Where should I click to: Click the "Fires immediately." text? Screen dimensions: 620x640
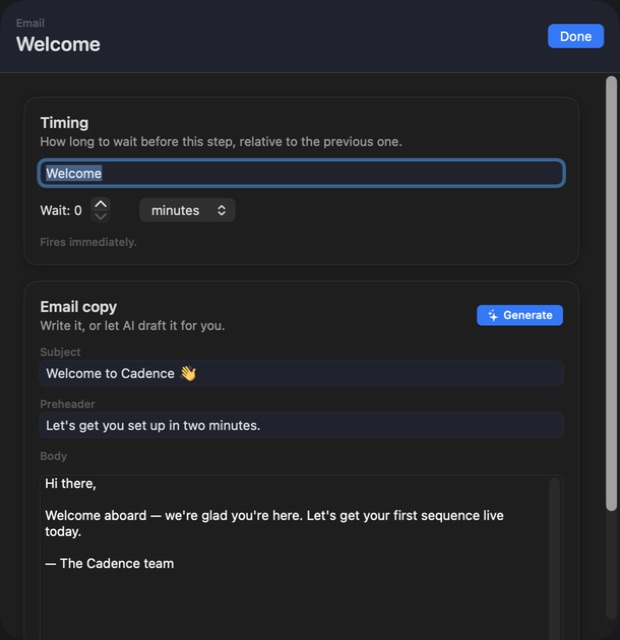pos(88,242)
